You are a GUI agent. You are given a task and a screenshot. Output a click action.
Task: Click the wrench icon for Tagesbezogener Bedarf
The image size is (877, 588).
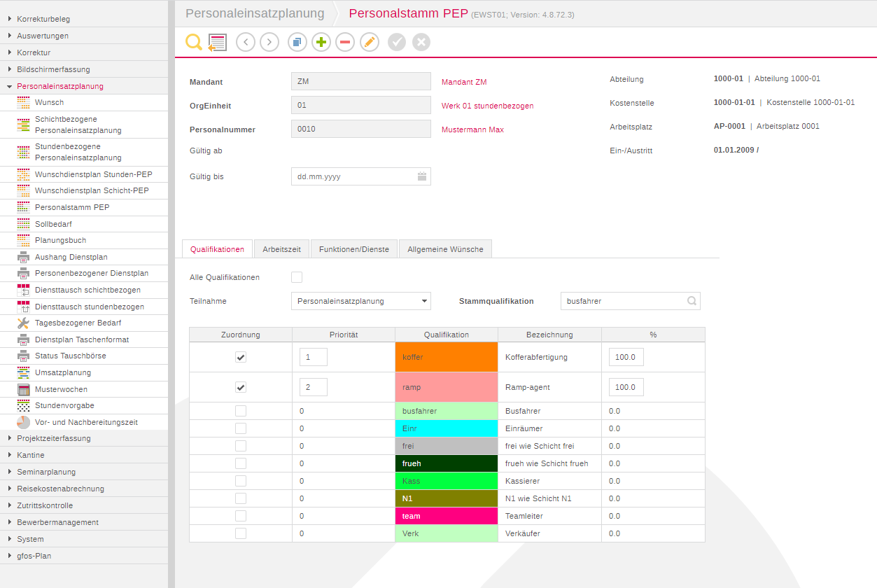[23, 323]
